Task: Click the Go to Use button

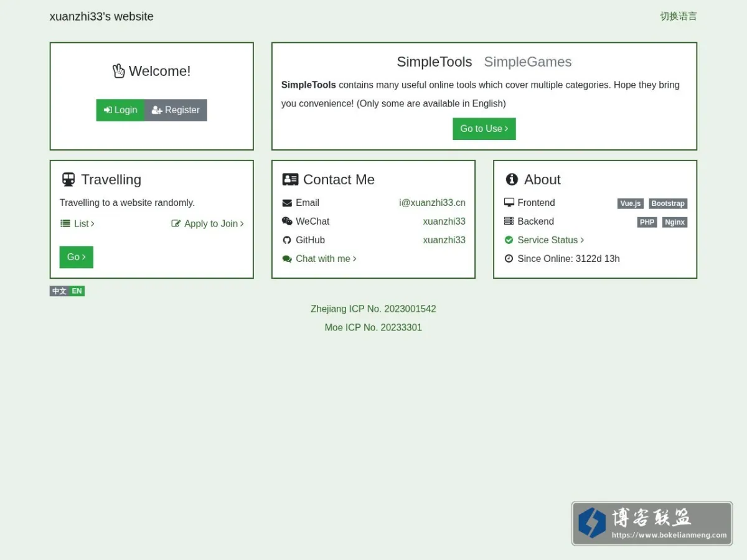Action: point(484,129)
